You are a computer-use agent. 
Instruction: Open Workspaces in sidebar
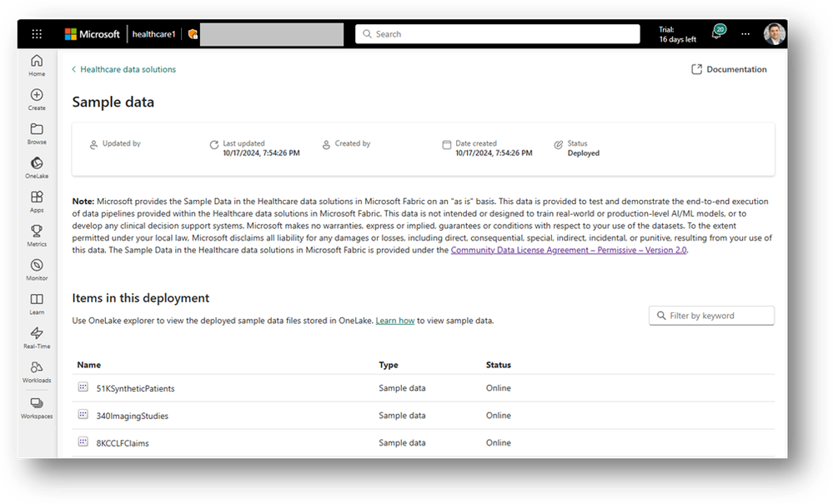click(x=37, y=408)
